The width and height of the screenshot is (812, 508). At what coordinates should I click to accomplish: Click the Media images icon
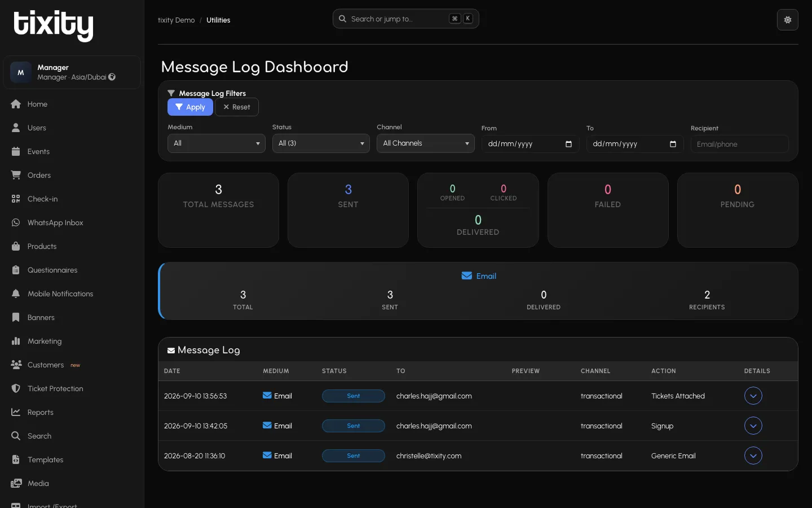pos(16,483)
